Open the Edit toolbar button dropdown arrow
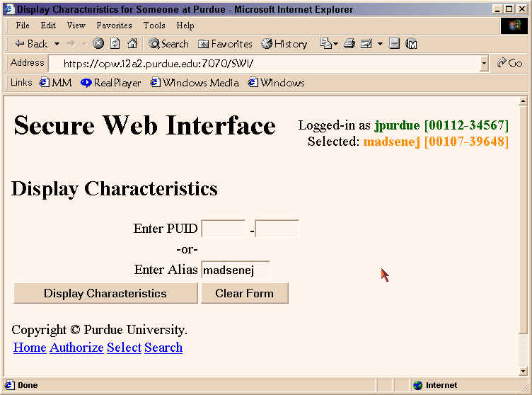 pos(380,44)
